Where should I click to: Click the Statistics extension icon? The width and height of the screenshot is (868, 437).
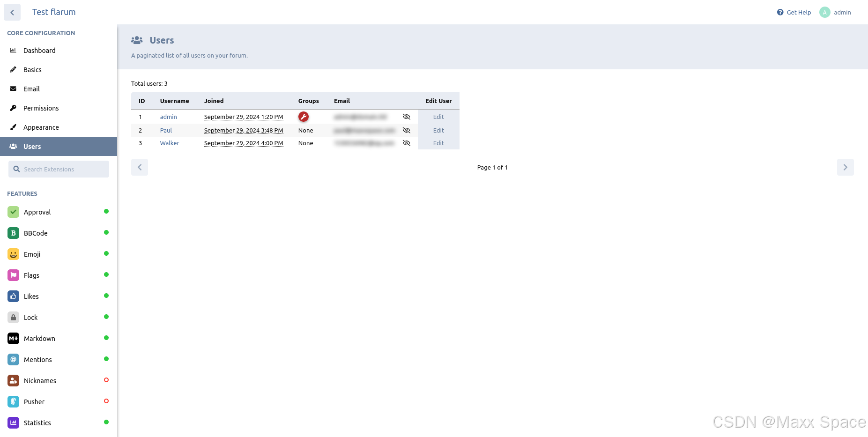click(x=14, y=423)
